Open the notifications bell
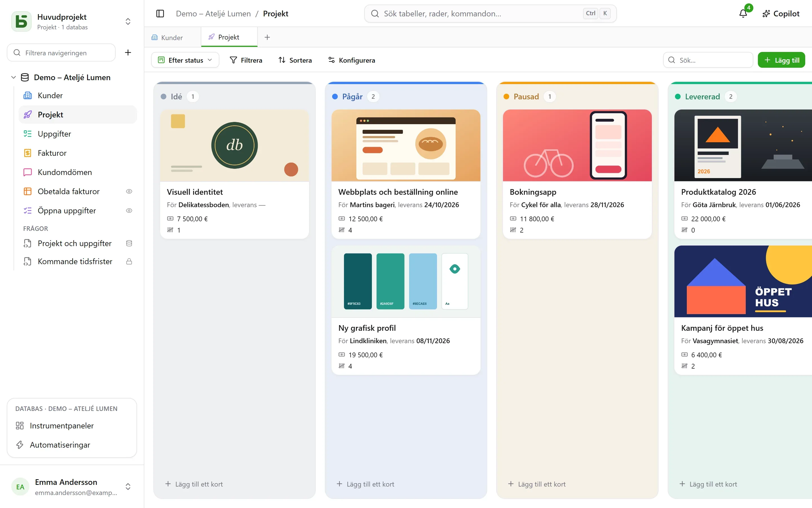 743,14
